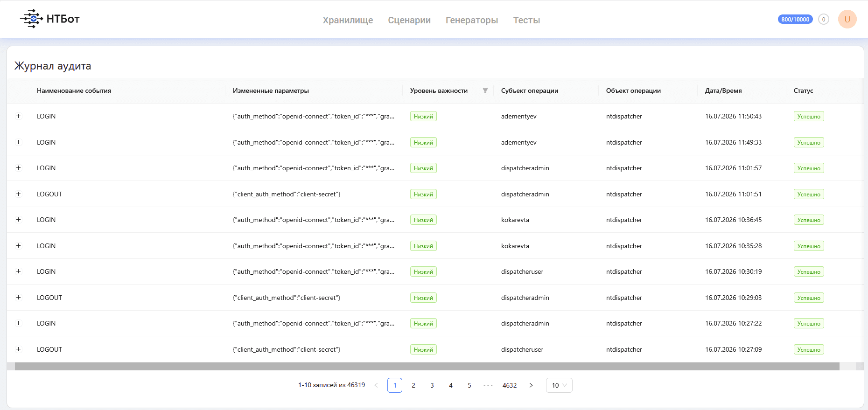The image size is (868, 410).
Task: Click the Статус column header
Action: [803, 90]
